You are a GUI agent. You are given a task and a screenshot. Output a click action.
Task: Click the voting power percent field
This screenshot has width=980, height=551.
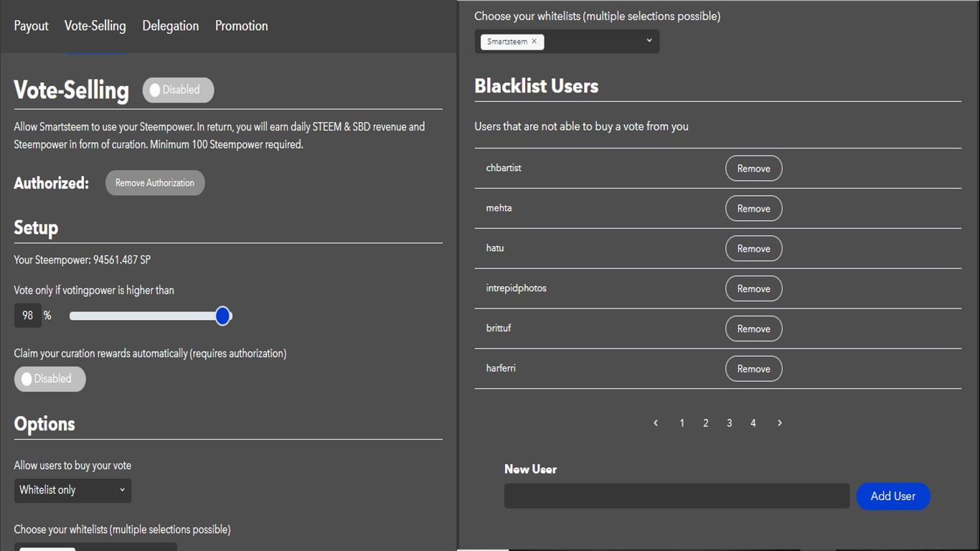point(28,316)
